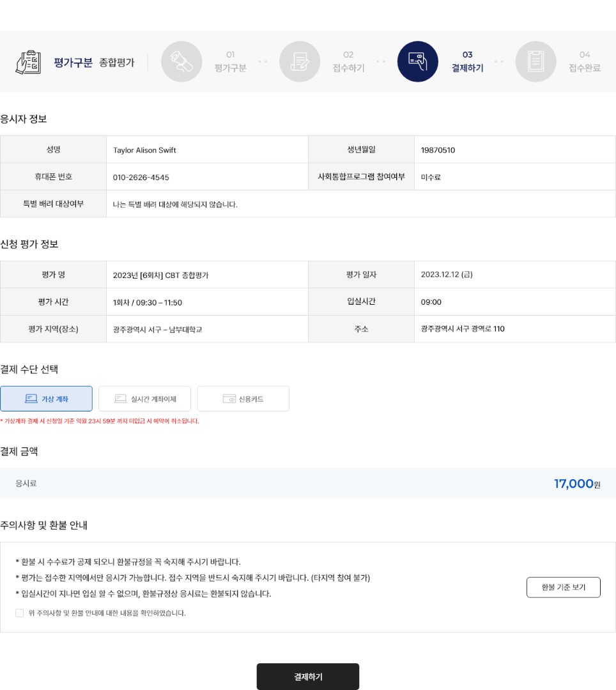Click the 환불 기준 보기 button
The image size is (616, 690).
[564, 588]
